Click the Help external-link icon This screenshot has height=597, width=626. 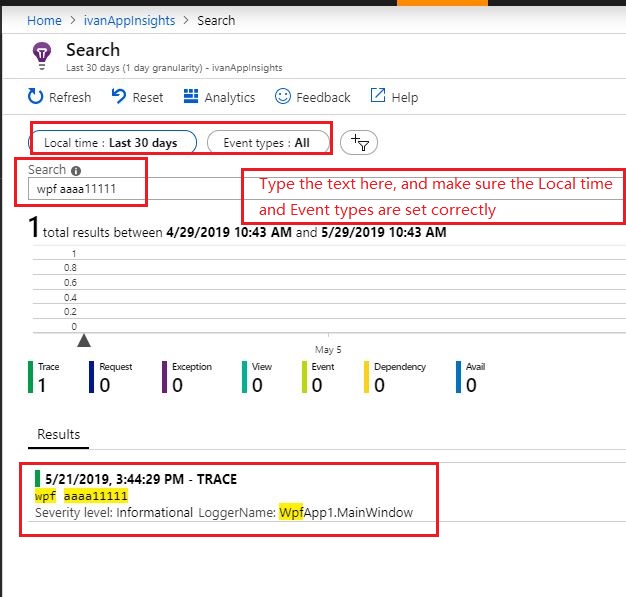(378, 95)
